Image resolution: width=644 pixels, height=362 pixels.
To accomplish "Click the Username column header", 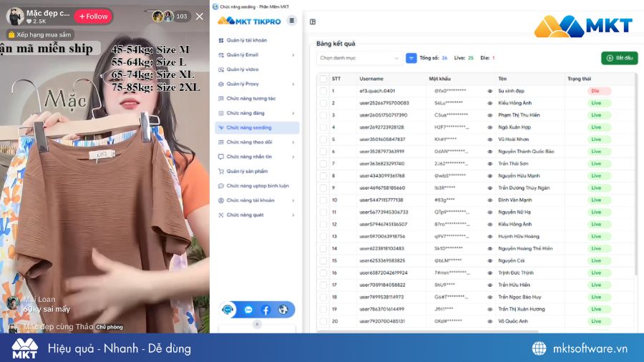I will pyautogui.click(x=371, y=79).
